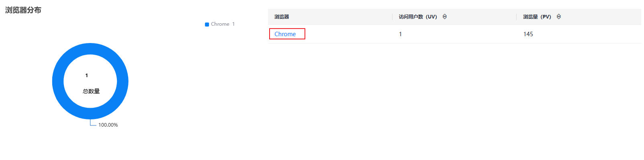644x160 pixels.
Task: Select the 访问用户数 (UV) header text
Action: 418,17
